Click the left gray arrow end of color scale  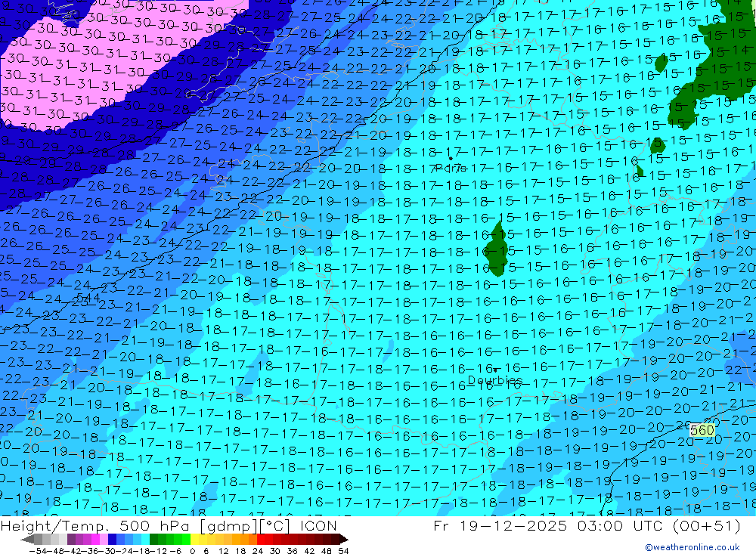(27, 540)
